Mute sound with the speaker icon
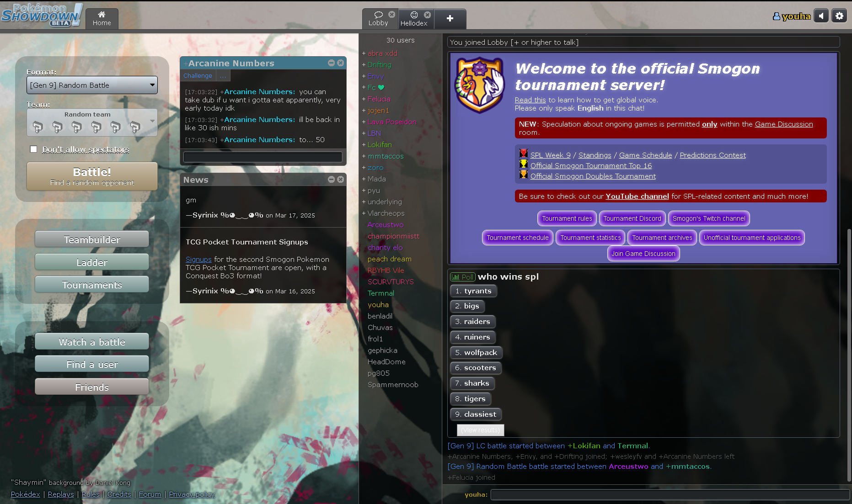852x504 pixels. [821, 16]
